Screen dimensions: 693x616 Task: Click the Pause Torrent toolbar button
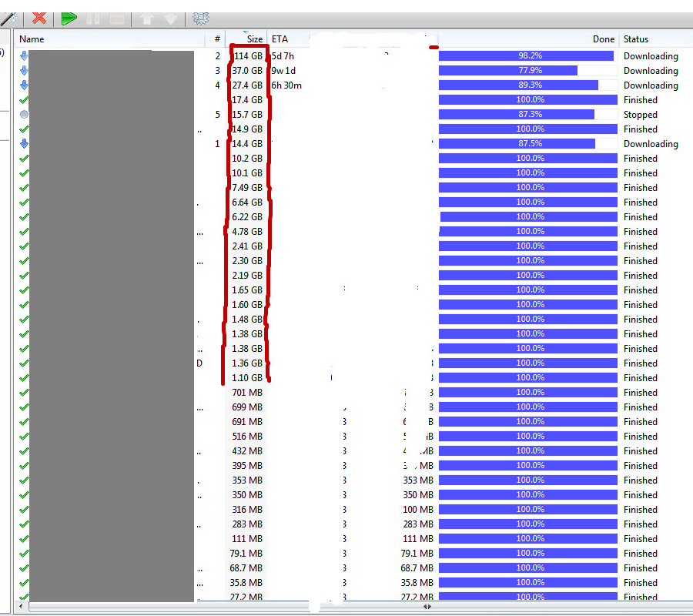[93, 18]
